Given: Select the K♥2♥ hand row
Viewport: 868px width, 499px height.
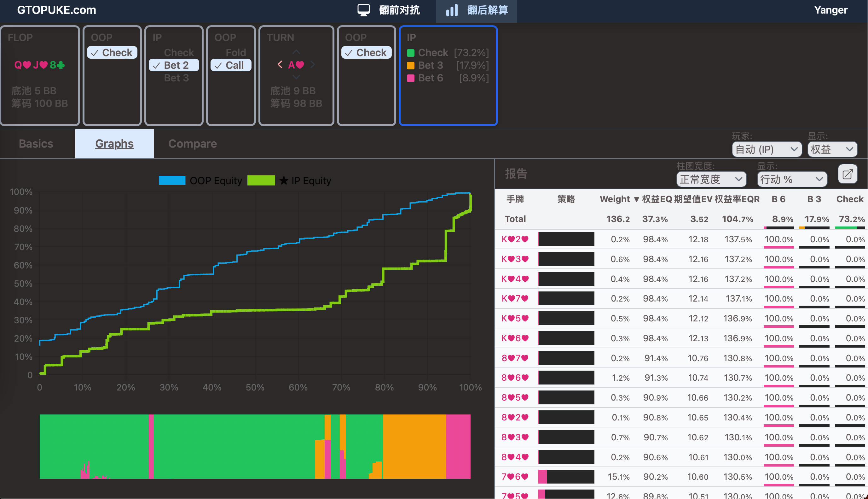Looking at the screenshot, I should pyautogui.click(x=681, y=239).
